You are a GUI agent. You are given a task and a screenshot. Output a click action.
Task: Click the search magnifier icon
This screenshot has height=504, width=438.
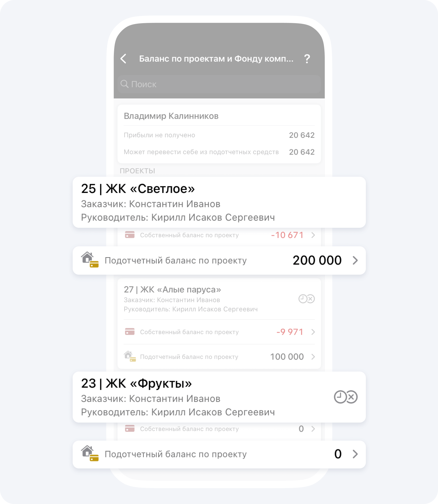tap(124, 84)
